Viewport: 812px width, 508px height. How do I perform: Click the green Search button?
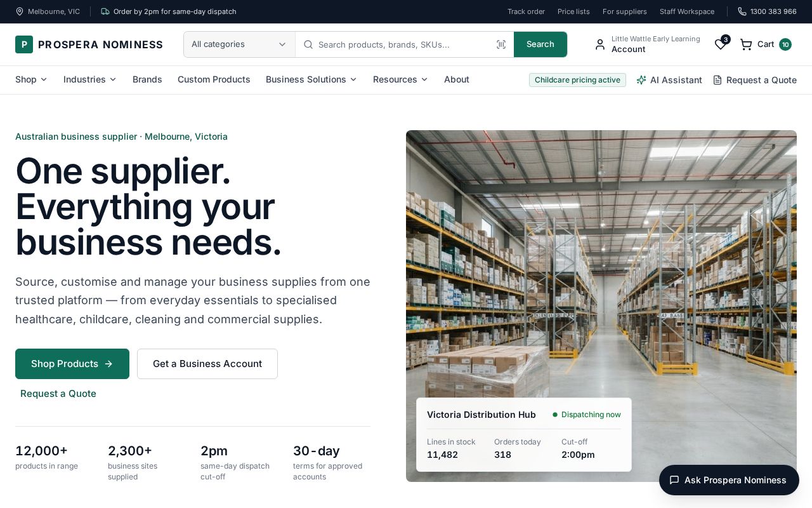click(x=540, y=44)
